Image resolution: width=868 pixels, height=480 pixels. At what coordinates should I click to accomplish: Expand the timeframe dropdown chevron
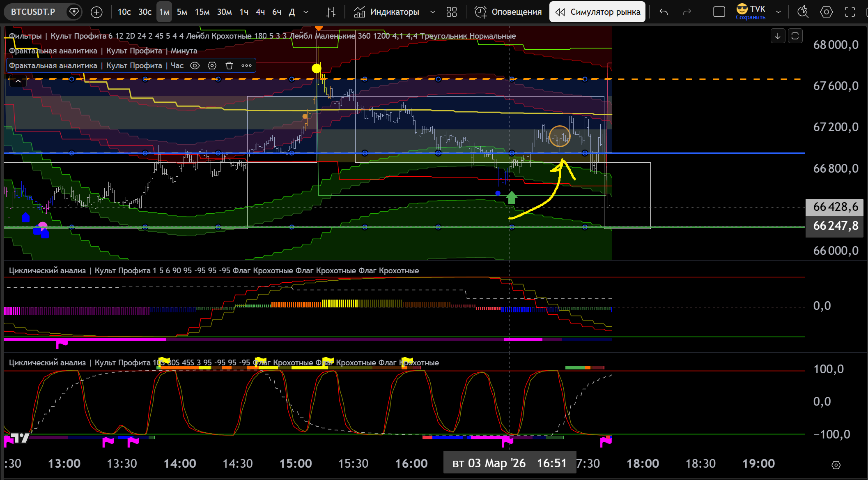(x=306, y=12)
